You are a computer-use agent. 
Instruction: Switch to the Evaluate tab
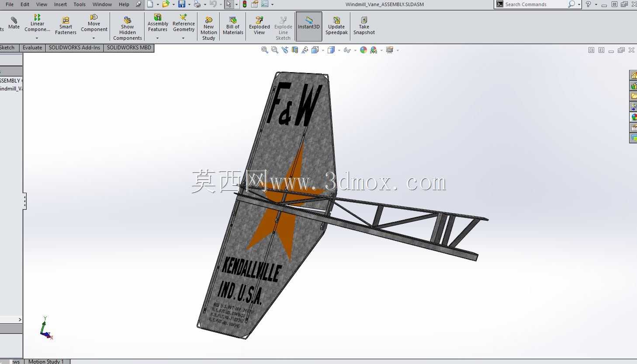click(x=32, y=48)
